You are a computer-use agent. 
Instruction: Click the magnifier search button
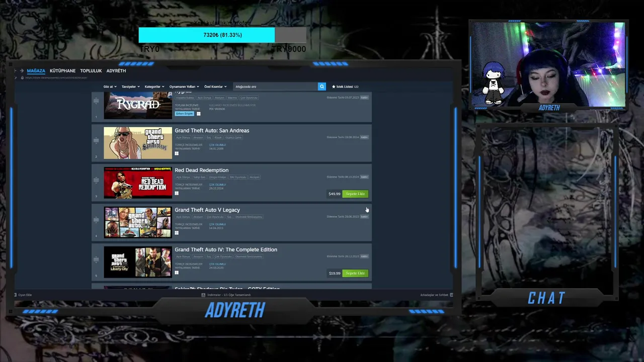click(x=322, y=86)
